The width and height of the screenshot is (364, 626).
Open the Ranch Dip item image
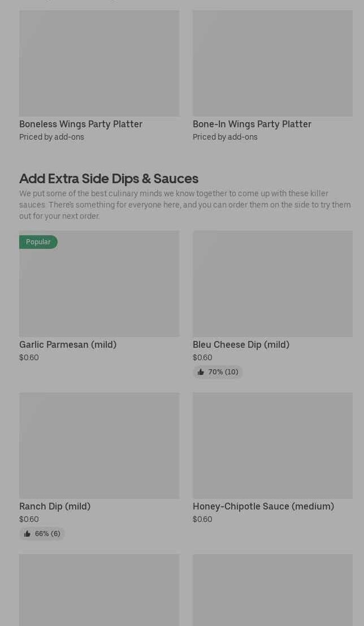pyautogui.click(x=99, y=446)
